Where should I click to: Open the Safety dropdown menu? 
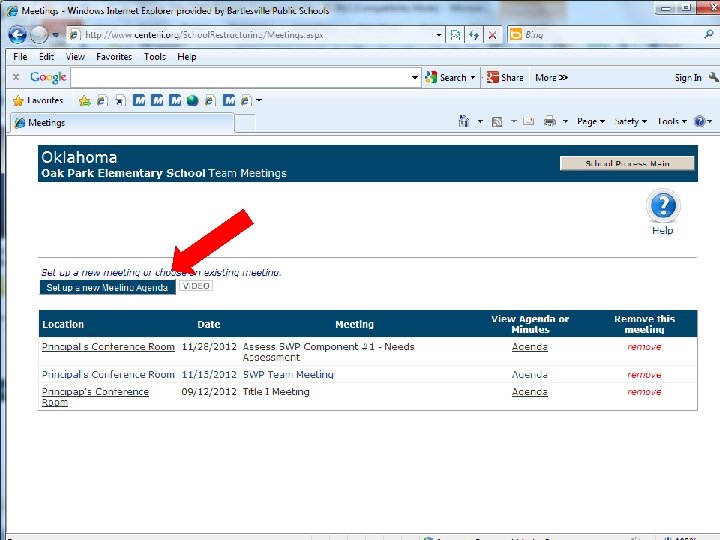point(630,122)
